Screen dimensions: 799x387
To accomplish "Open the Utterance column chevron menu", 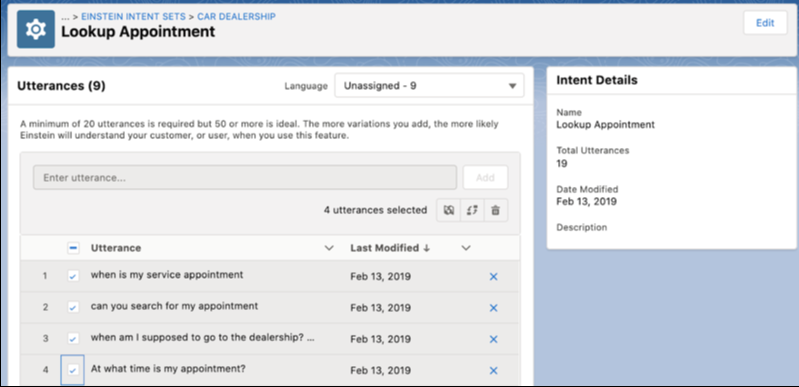I will (329, 248).
